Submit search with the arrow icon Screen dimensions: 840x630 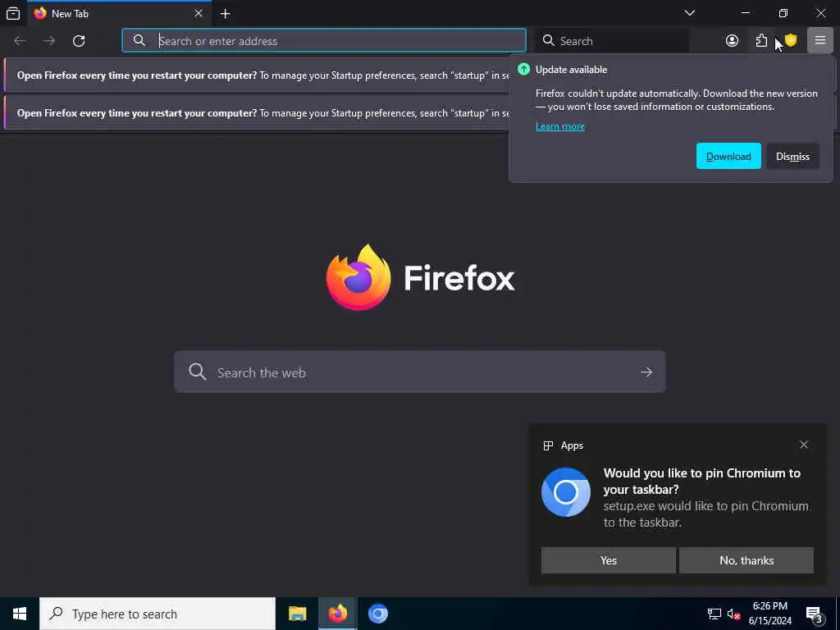[x=646, y=372]
